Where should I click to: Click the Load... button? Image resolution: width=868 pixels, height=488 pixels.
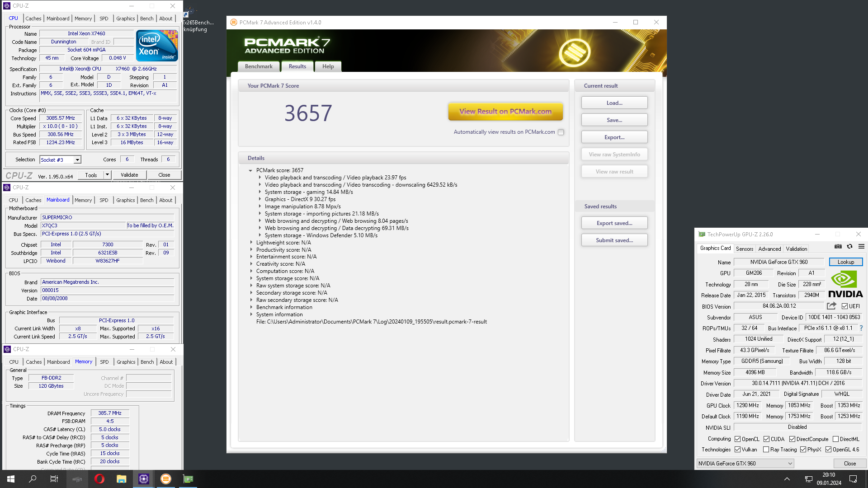614,103
